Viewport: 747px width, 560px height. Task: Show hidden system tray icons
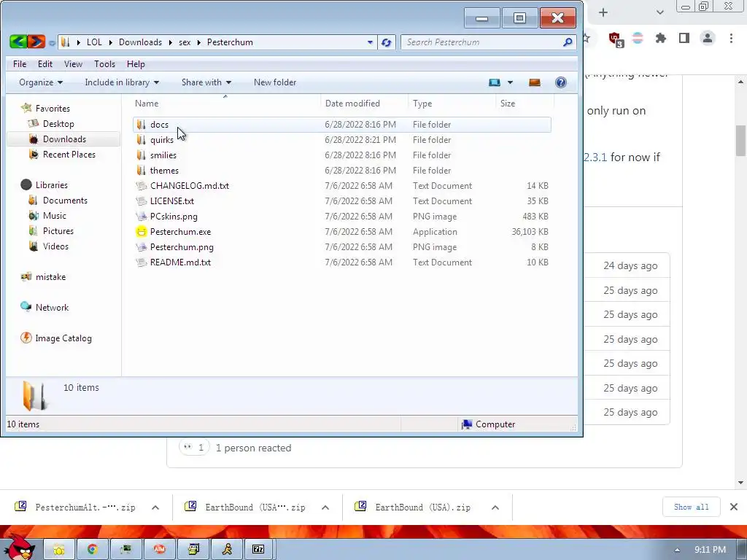tap(677, 550)
